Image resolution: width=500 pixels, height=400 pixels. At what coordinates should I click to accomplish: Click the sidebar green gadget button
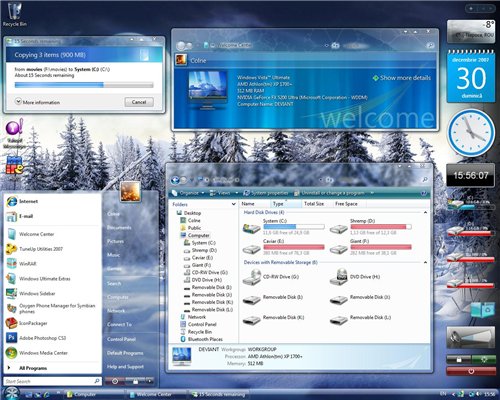483,360
